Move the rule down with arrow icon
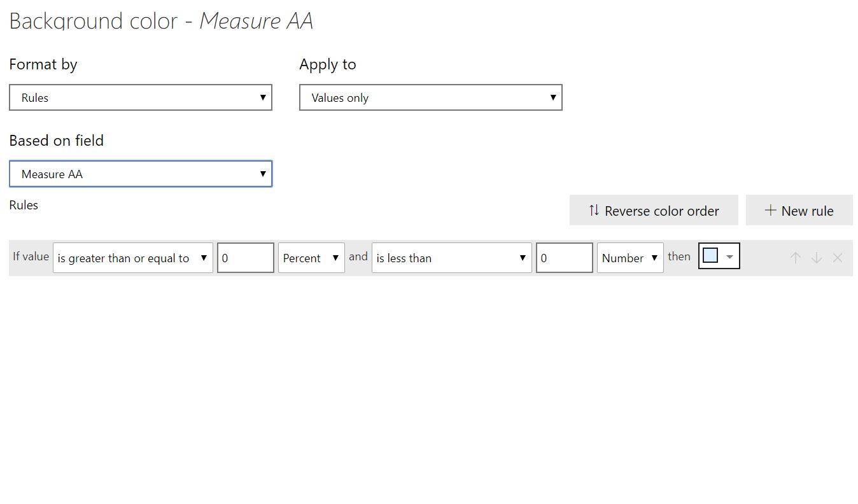Image resolution: width=858 pixels, height=504 pixels. click(817, 258)
